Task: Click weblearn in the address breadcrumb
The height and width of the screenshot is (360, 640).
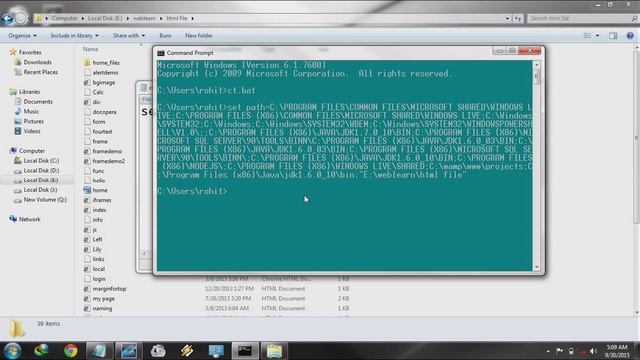Action: 144,18
